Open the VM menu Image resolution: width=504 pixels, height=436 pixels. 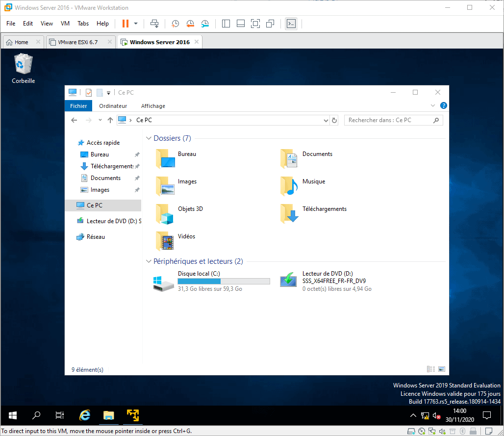[65, 24]
